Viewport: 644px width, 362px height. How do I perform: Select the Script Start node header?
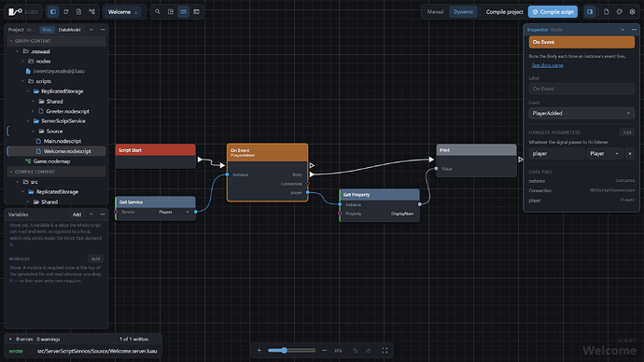pos(155,150)
